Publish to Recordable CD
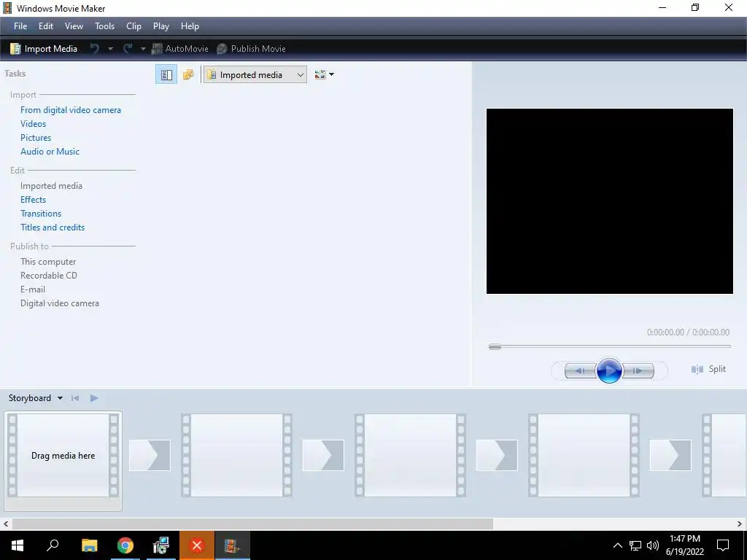 pyautogui.click(x=49, y=275)
